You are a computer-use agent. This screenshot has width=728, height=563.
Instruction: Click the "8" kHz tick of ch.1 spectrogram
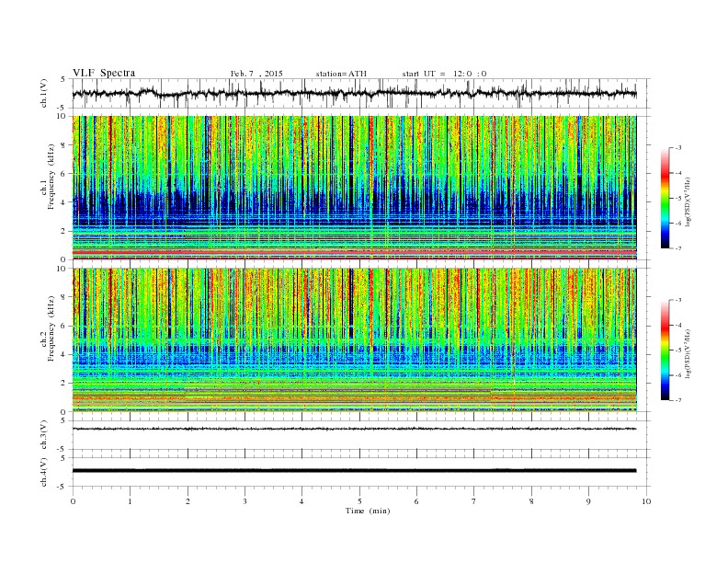(x=63, y=145)
